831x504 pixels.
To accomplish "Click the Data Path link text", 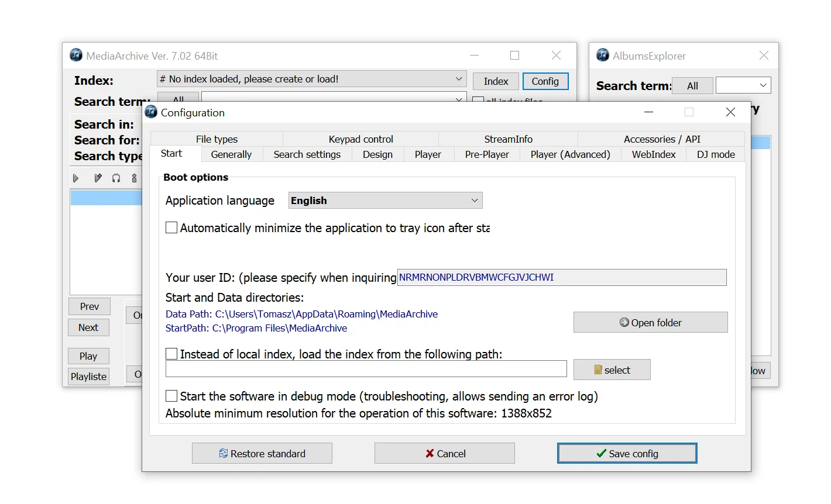I will coord(301,314).
